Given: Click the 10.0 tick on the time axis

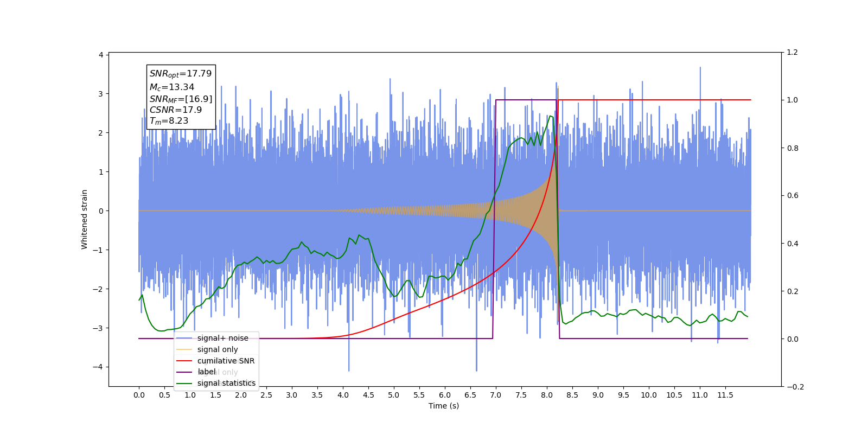Looking at the screenshot, I should click(x=649, y=395).
